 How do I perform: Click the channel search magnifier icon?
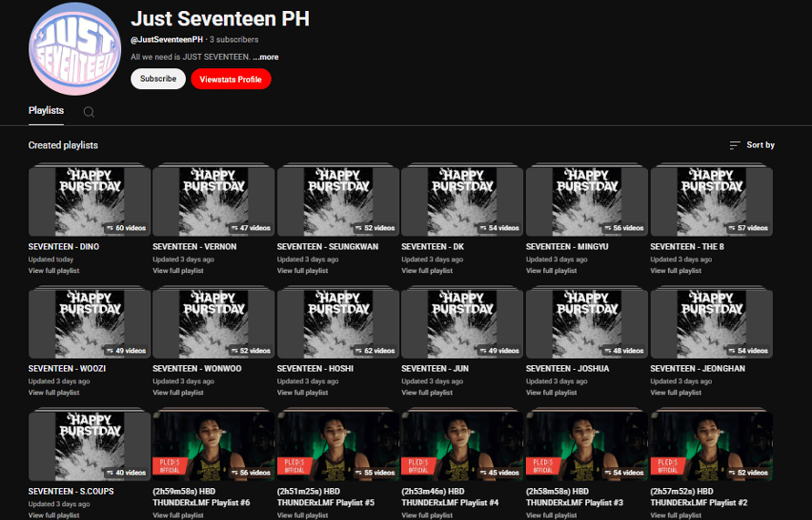89,112
